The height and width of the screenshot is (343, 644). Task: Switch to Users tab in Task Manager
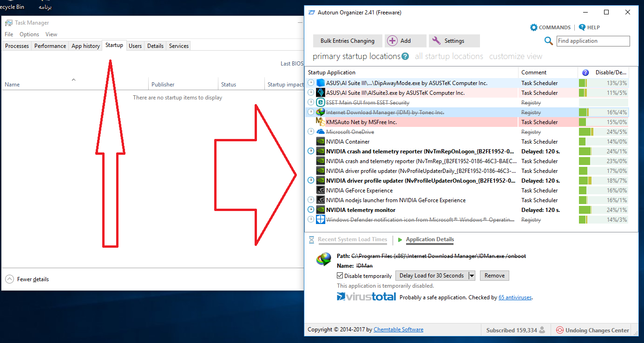(135, 46)
